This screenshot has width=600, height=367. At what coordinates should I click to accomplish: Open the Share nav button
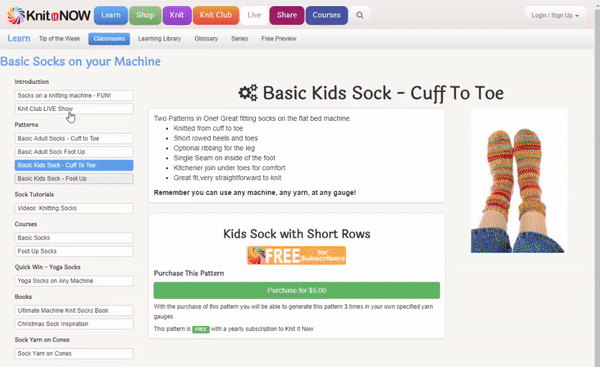(287, 15)
